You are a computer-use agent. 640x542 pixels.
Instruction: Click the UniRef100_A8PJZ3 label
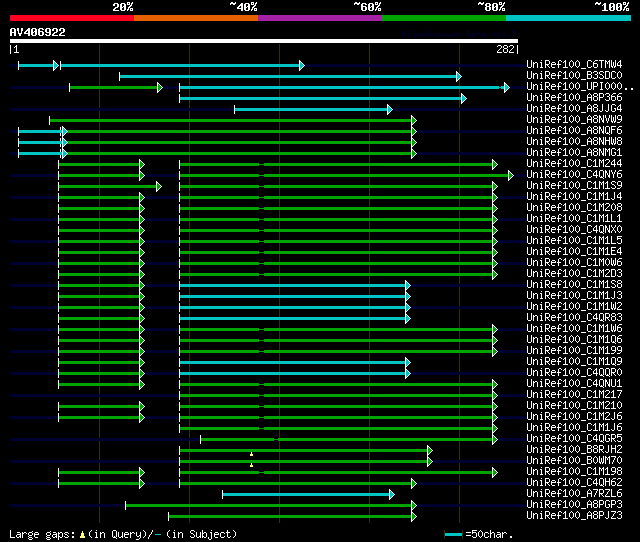tap(574, 516)
